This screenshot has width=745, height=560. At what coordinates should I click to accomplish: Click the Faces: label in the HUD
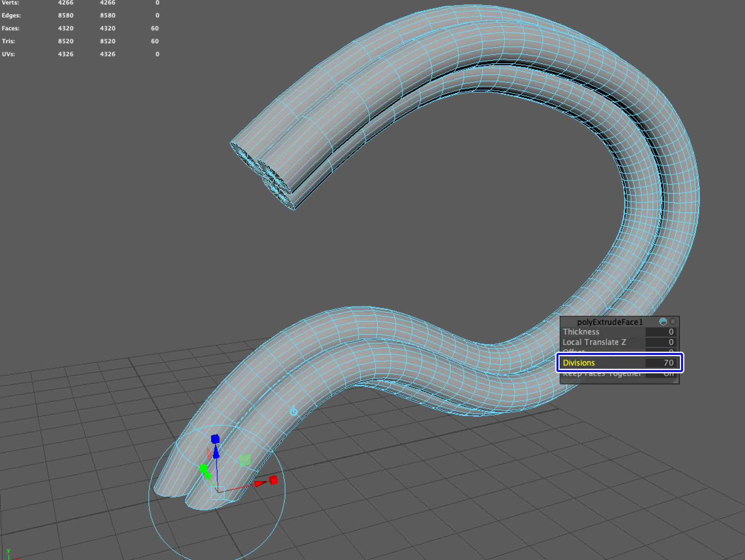click(x=11, y=28)
